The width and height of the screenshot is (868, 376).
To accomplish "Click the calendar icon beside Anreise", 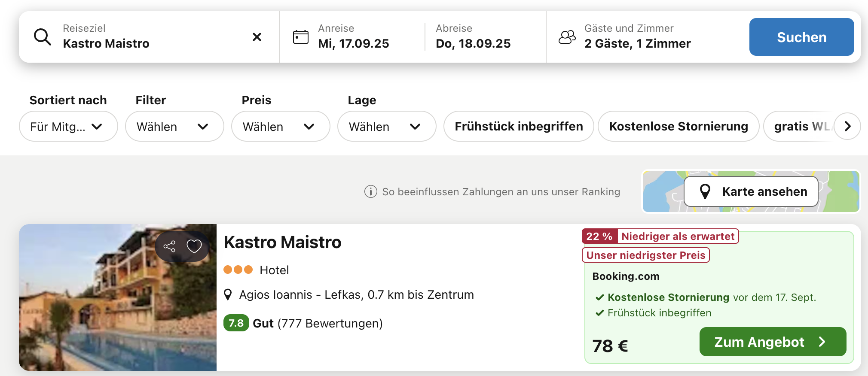I will pos(300,37).
